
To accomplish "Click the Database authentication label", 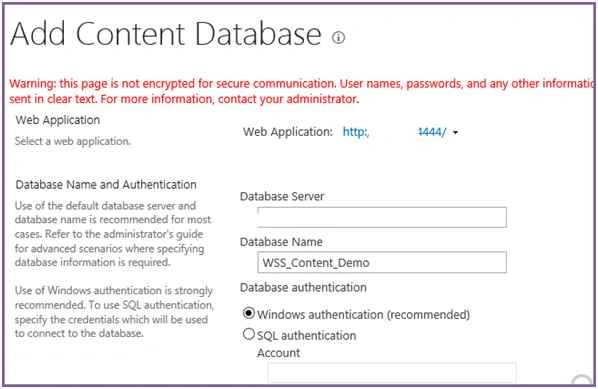I will point(303,288).
